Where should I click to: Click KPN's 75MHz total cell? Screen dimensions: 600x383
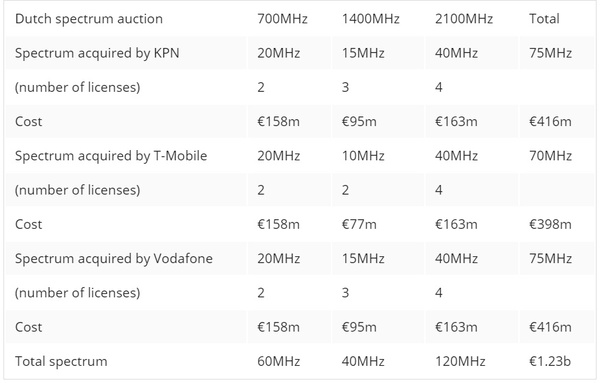point(551,53)
